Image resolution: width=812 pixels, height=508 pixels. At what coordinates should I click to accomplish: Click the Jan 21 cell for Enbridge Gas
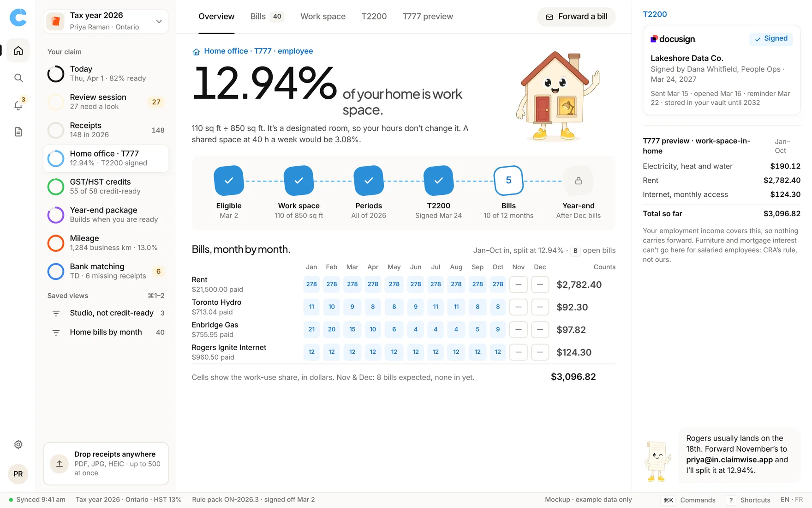click(311, 330)
